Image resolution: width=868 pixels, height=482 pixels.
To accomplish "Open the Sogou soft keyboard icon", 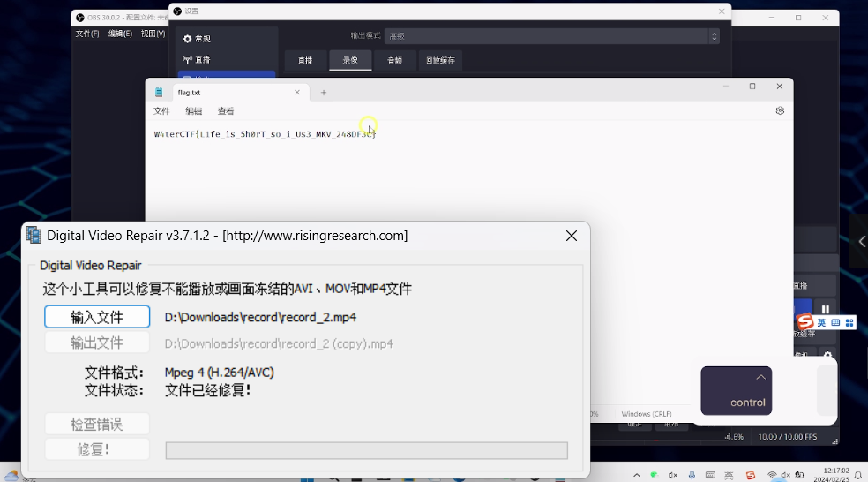I will click(835, 322).
